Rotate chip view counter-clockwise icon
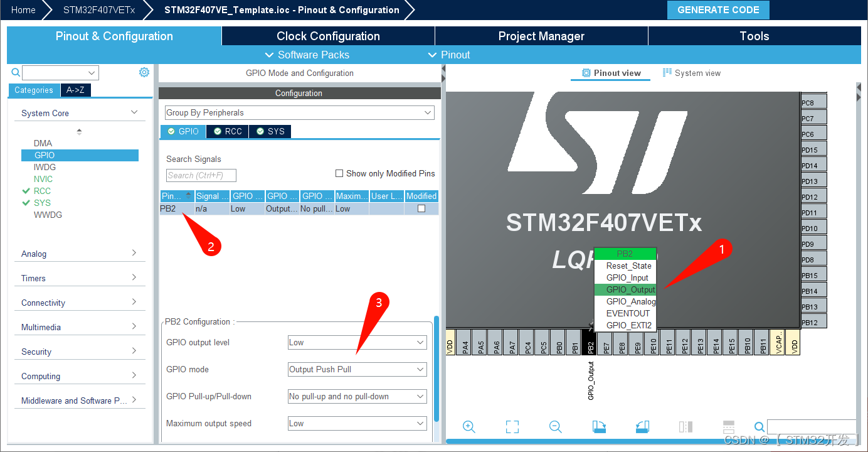This screenshot has width=868, height=452. point(642,427)
